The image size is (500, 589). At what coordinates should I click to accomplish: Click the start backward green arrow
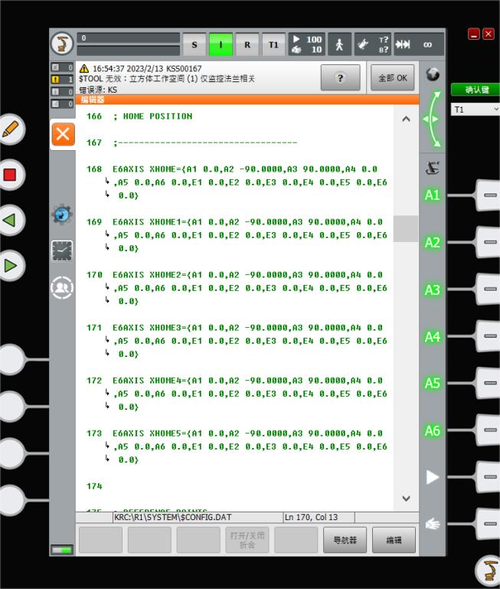tap(10, 220)
